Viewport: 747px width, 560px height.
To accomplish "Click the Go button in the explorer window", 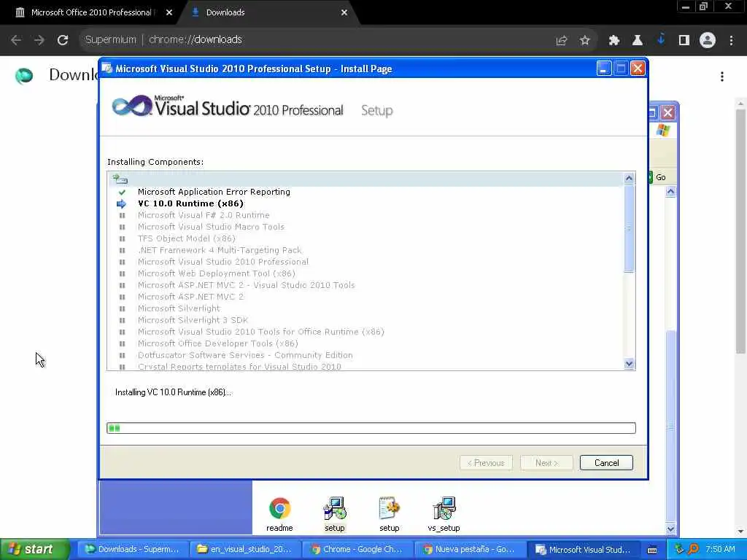I will tap(658, 178).
